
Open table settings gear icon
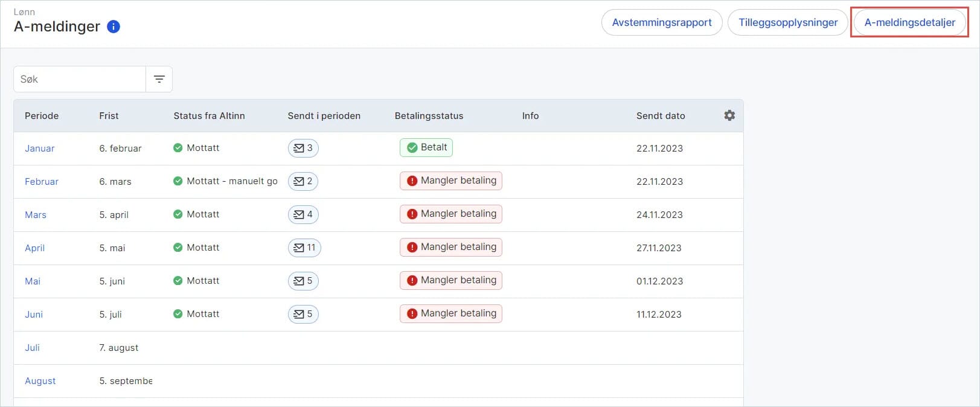(729, 115)
